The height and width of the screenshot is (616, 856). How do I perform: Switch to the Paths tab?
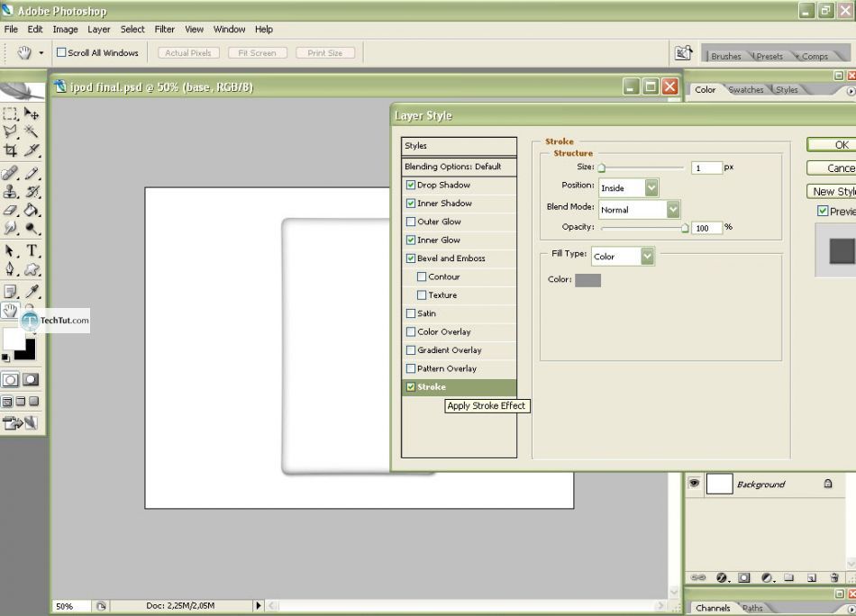click(752, 608)
